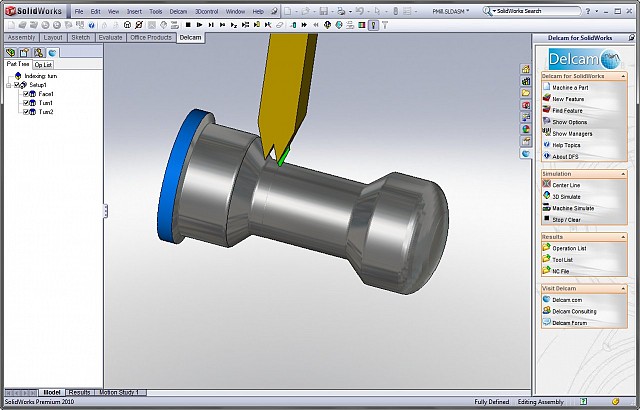Image resolution: width=640 pixels, height=410 pixels.
Task: Click the eraser icon in Delcam toolbar
Action: point(280,25)
